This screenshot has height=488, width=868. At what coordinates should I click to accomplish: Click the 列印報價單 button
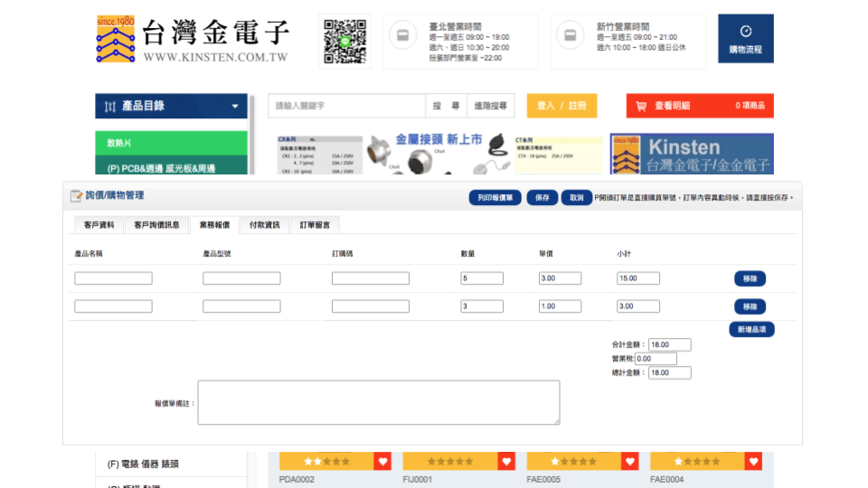[x=495, y=198]
